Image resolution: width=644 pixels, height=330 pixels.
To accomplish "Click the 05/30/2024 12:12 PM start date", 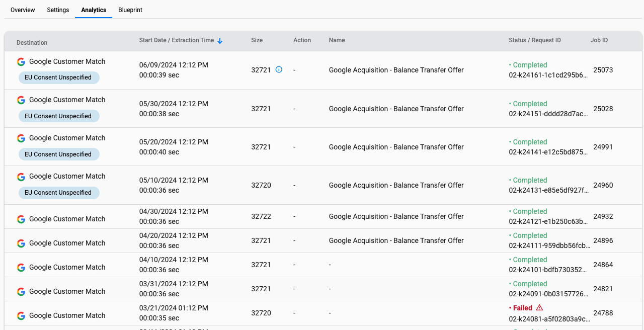I will [174, 104].
